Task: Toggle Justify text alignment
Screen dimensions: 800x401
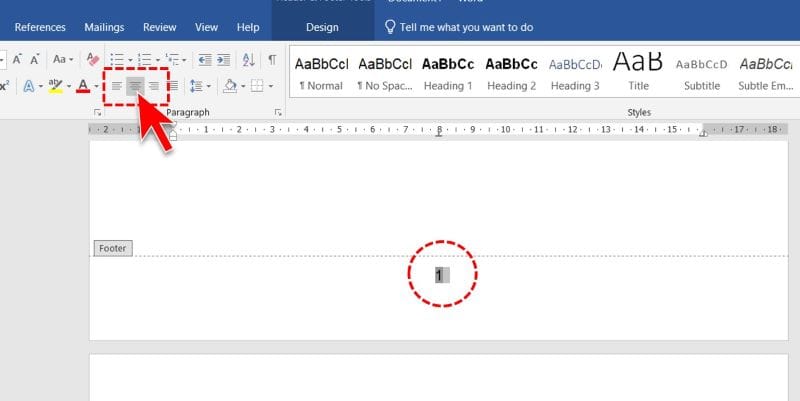Action: tap(172, 86)
